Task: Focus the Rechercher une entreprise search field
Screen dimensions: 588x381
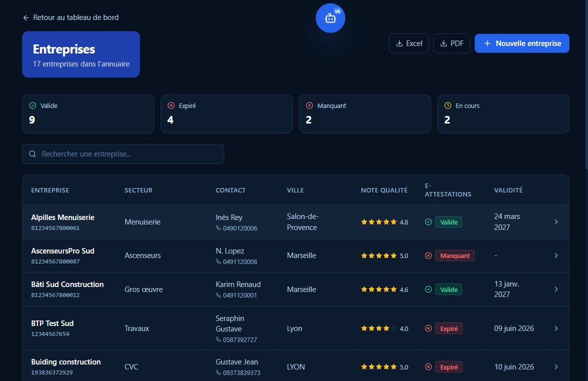Action: click(123, 154)
